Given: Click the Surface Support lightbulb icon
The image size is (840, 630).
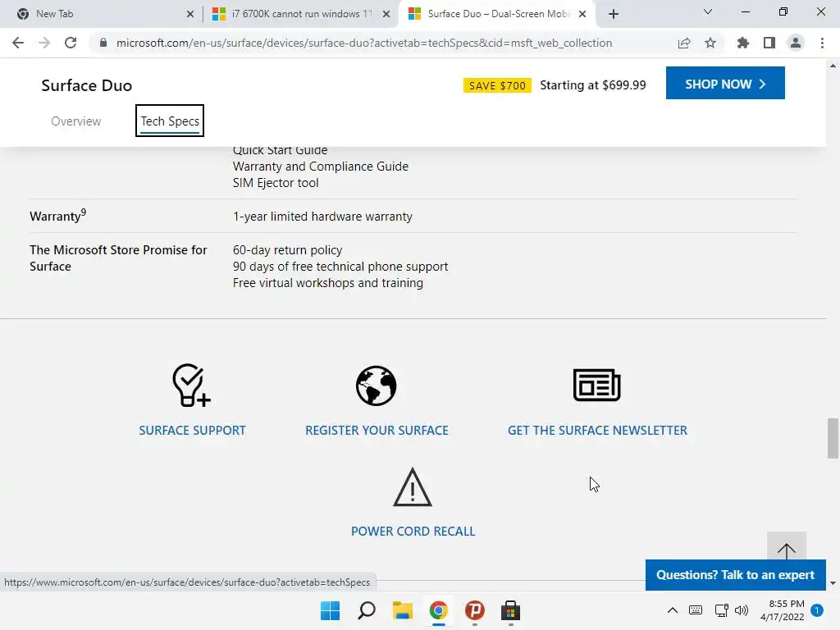Looking at the screenshot, I should 191,386.
